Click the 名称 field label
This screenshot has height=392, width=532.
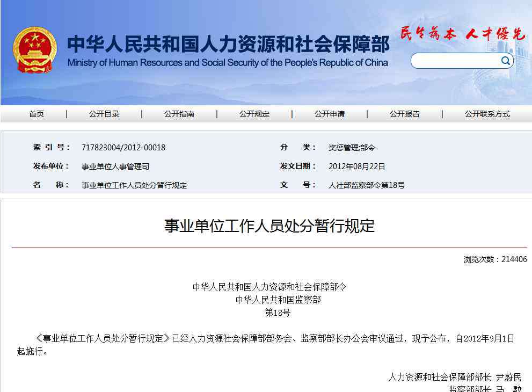[52, 185]
